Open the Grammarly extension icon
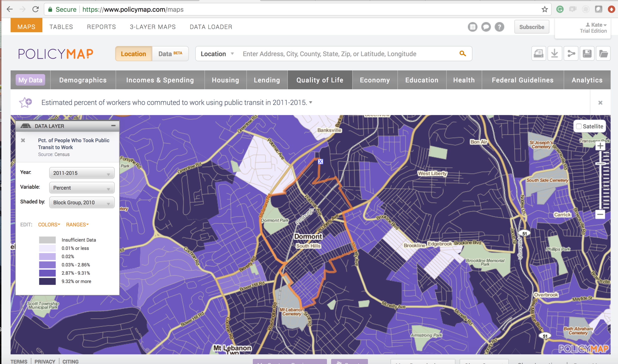Image resolution: width=618 pixels, height=364 pixels. click(560, 9)
